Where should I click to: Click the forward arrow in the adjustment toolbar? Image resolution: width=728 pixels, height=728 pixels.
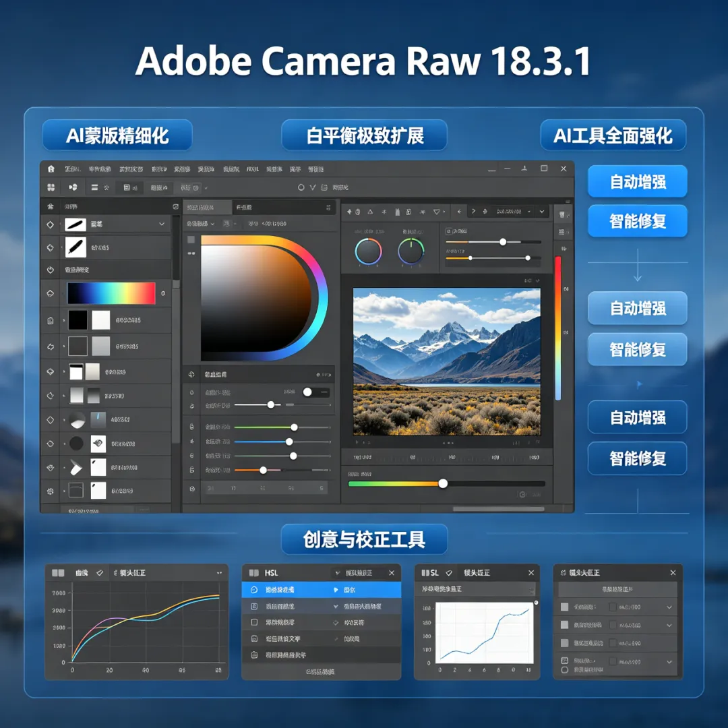[x=473, y=212]
